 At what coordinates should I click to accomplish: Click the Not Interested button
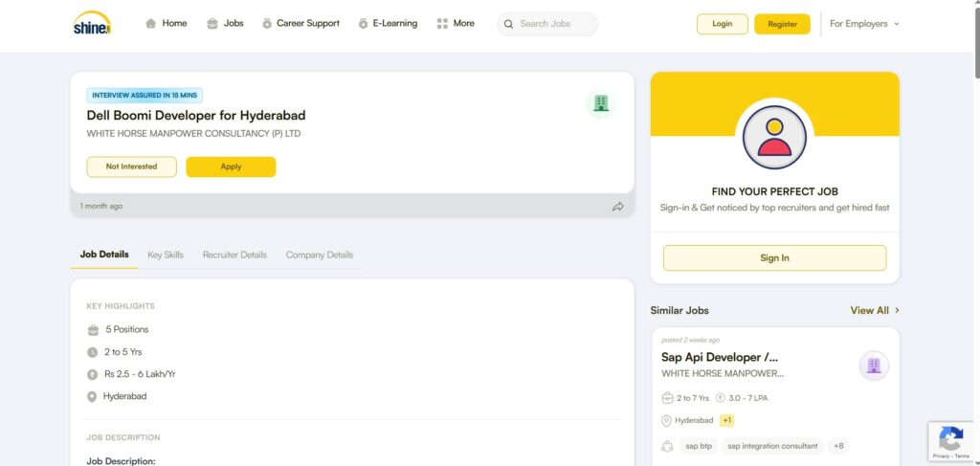pyautogui.click(x=132, y=166)
